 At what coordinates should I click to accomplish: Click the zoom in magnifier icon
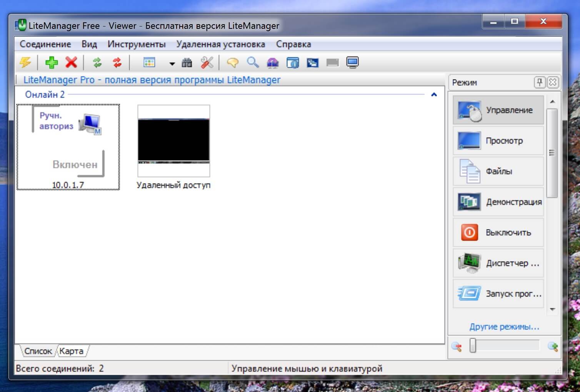(553, 347)
